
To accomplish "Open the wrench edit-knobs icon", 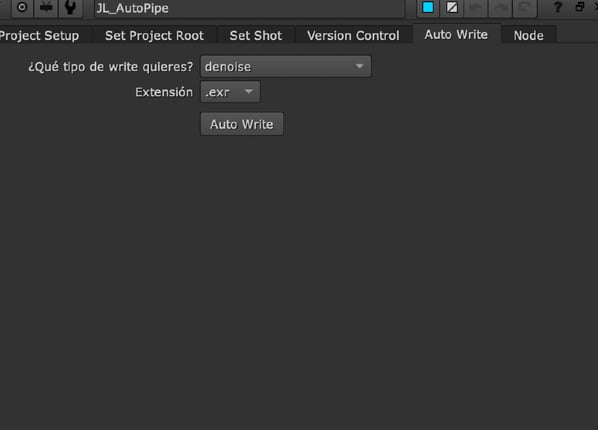I will [x=70, y=7].
